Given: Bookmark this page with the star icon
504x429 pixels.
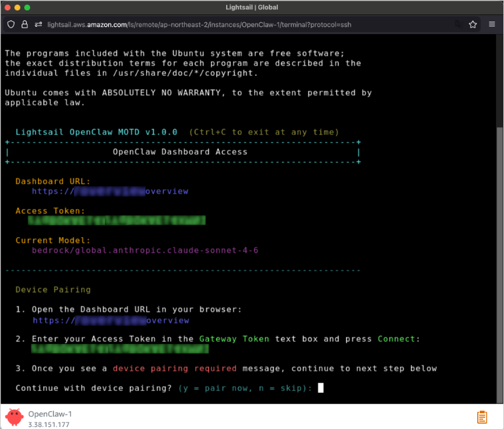Looking at the screenshot, I should click(473, 24).
